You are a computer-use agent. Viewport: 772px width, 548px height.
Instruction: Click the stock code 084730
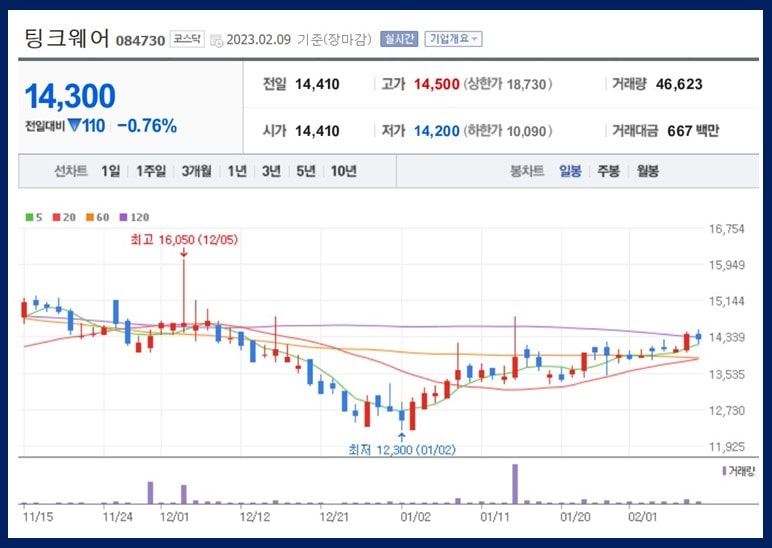click(x=140, y=40)
